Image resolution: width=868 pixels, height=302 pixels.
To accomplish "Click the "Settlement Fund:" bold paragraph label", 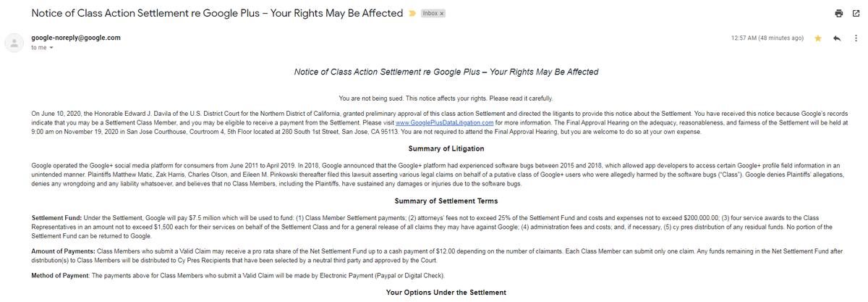I will [x=57, y=218].
